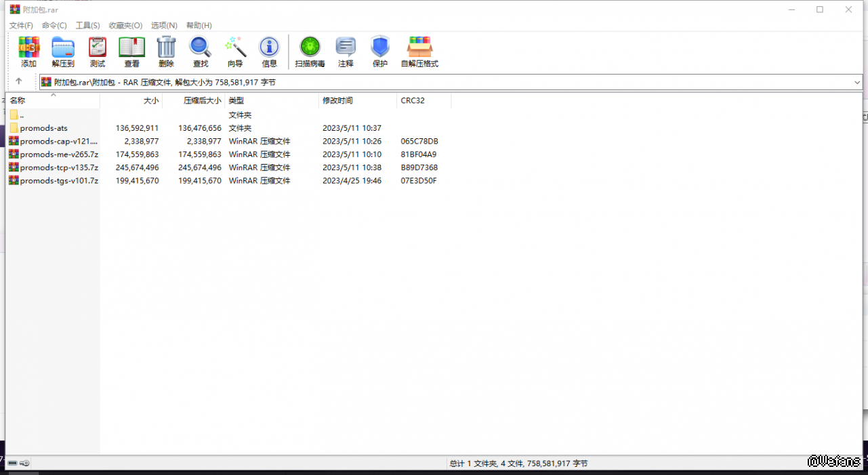Click CRC32 value 81BF04A9
Image resolution: width=868 pixels, height=475 pixels.
(x=419, y=154)
